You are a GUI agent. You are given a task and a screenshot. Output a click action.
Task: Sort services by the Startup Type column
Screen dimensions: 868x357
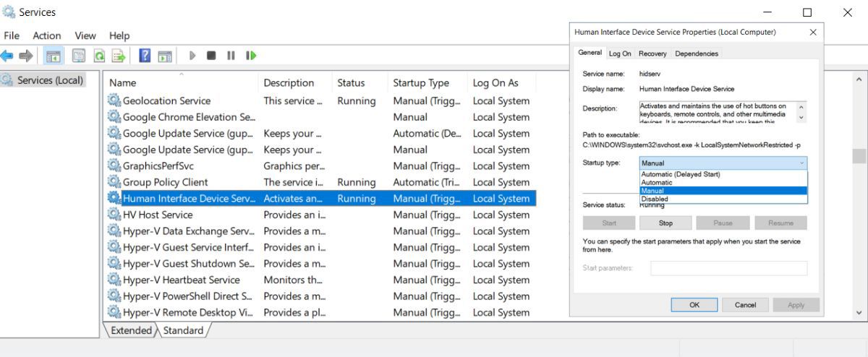tap(421, 83)
